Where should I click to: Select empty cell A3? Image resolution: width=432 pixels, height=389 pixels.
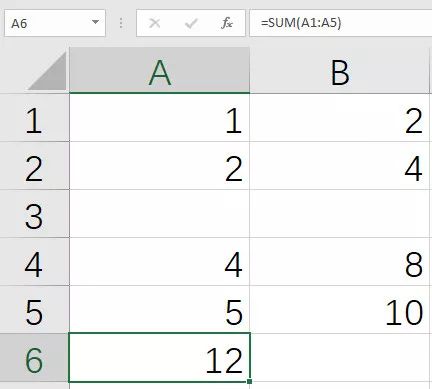coord(159,214)
